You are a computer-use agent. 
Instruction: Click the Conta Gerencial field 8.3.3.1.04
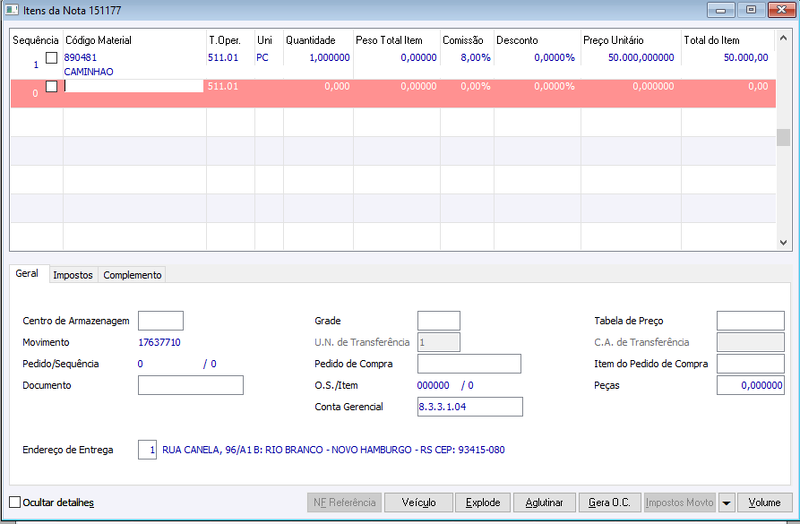(x=470, y=407)
